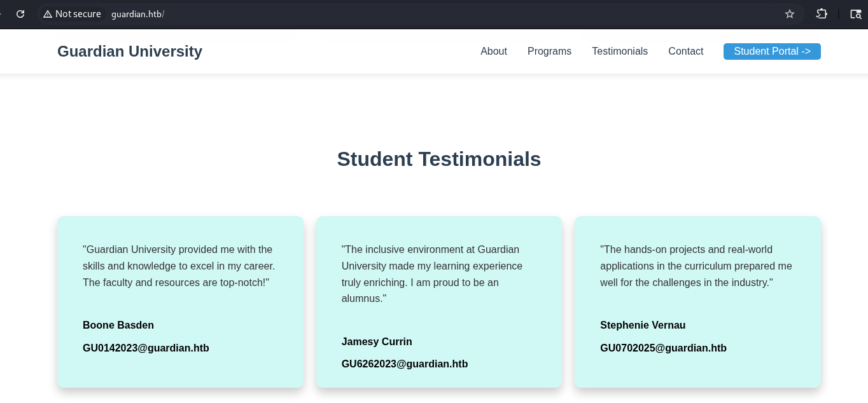Open the Contact navigation link
868x403 pixels.
click(685, 51)
